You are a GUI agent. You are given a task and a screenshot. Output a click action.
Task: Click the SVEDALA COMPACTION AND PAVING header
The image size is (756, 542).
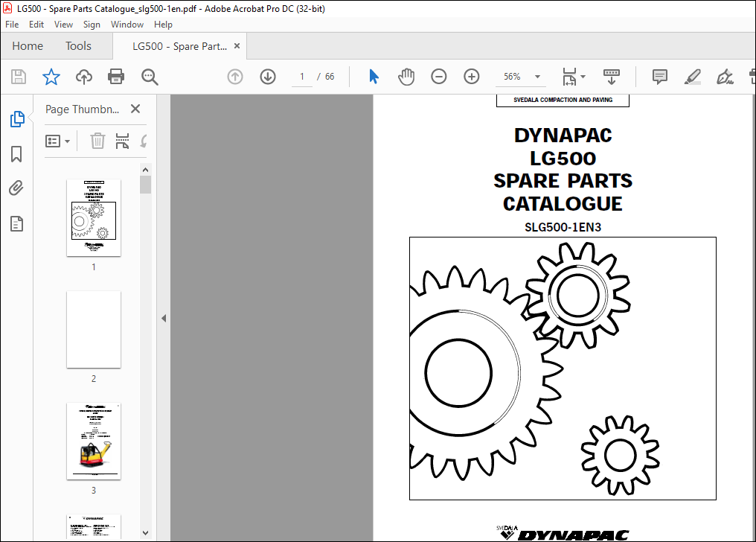[563, 100]
